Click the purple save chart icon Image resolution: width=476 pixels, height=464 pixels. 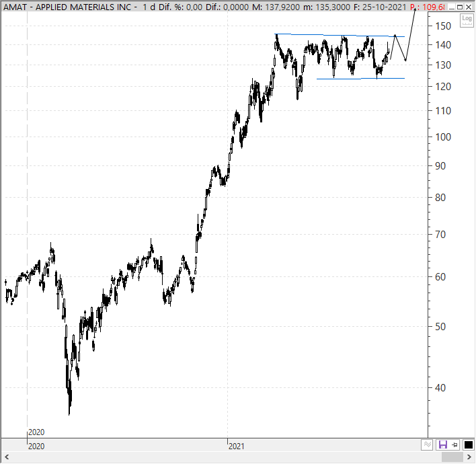tap(443, 445)
